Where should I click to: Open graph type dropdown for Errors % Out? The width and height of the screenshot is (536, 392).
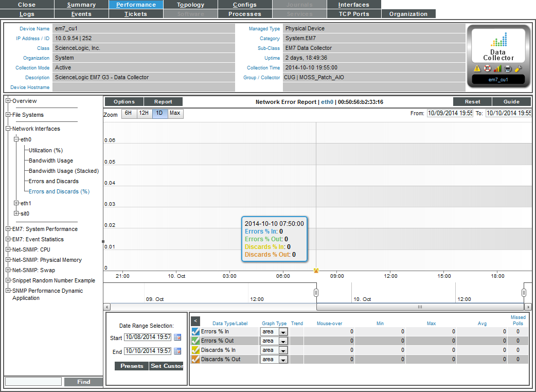(x=274, y=341)
